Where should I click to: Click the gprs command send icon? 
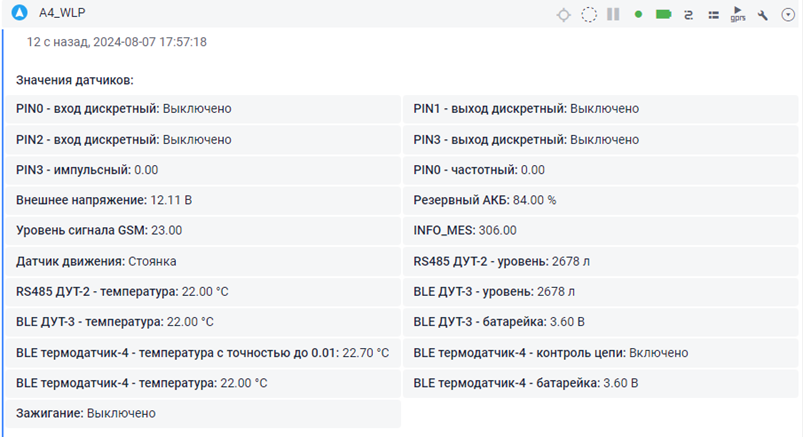click(x=738, y=15)
